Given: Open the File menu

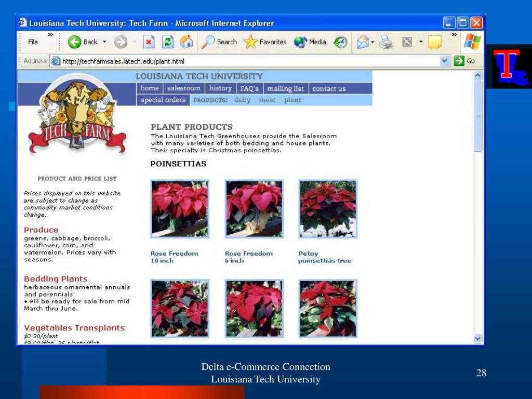Looking at the screenshot, I should (33, 42).
